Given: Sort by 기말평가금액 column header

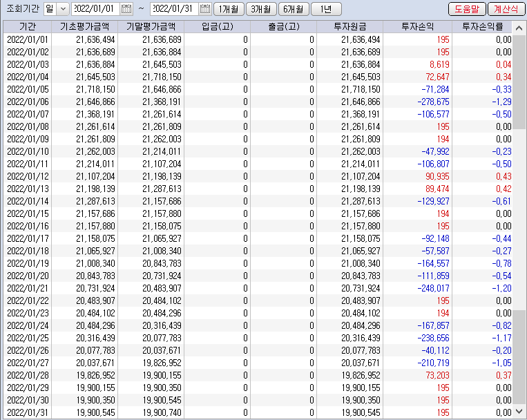Looking at the screenshot, I should pos(151,26).
